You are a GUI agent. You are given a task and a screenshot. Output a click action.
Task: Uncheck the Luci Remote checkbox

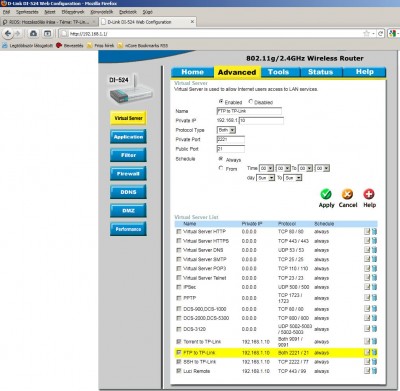click(179, 371)
